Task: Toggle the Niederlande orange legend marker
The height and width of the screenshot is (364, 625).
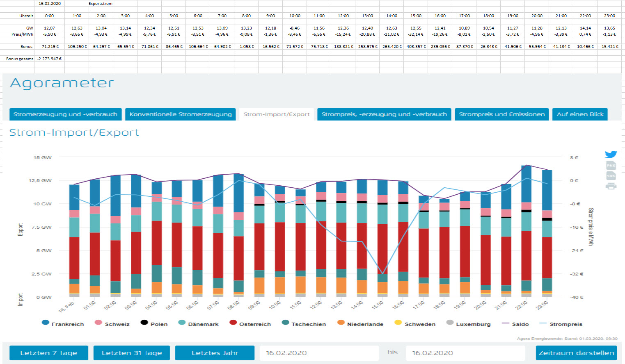Action: (x=341, y=323)
